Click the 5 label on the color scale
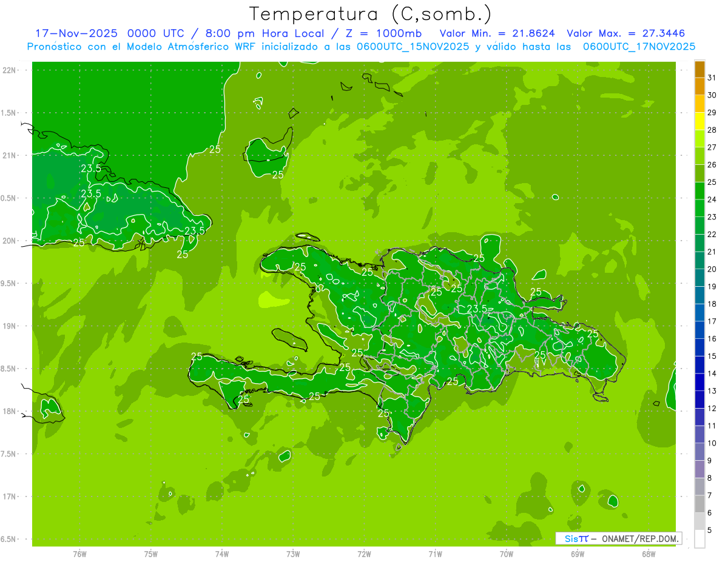 [x=710, y=530]
